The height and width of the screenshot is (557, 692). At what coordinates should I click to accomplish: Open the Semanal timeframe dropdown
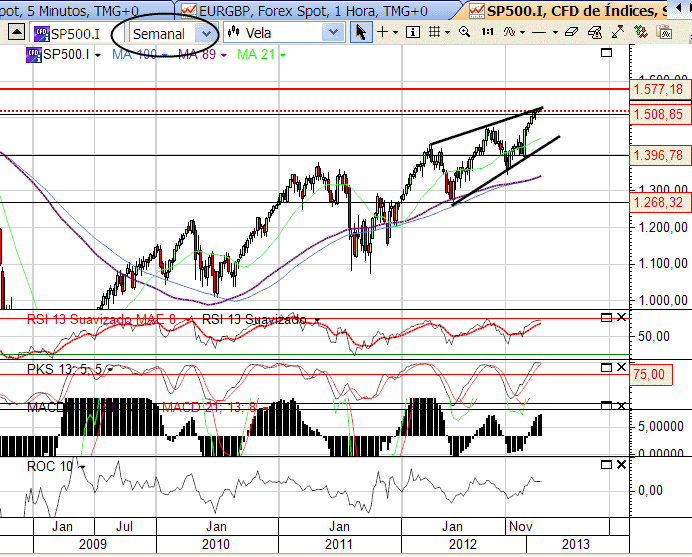coord(204,33)
